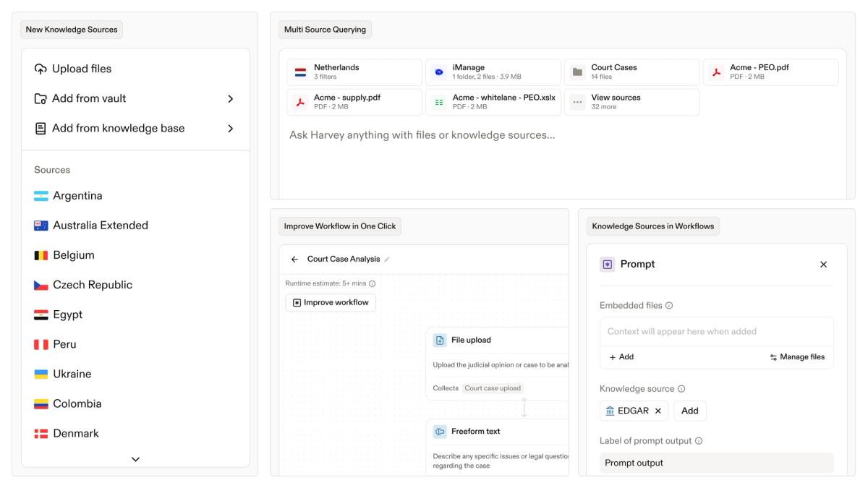
Task: Click the Colombia flag icon
Action: click(x=41, y=403)
